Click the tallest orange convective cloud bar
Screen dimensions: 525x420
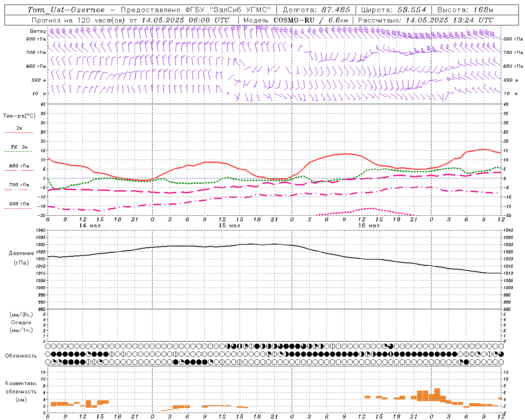click(437, 395)
